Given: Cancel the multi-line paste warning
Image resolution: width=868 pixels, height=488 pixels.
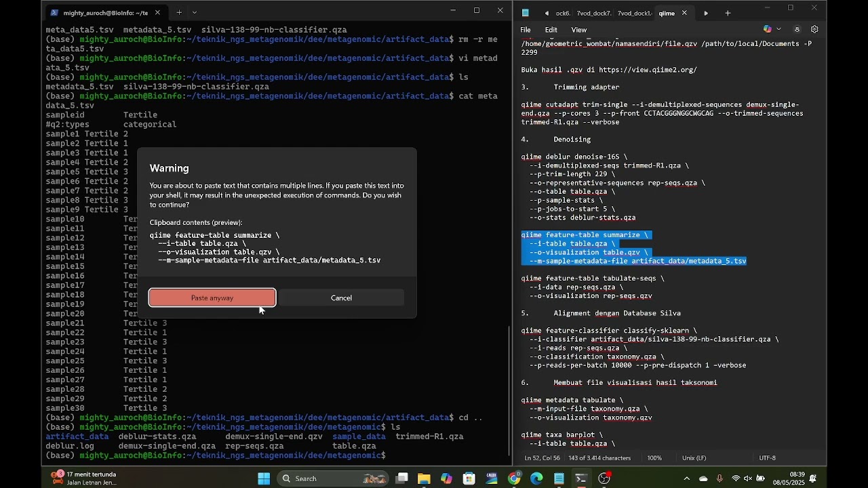Looking at the screenshot, I should coord(341,298).
